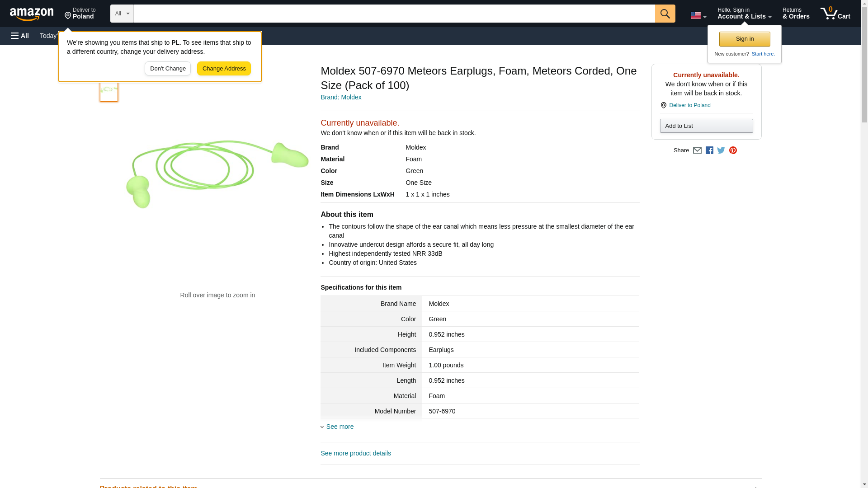Expand See more specifications
The width and height of the screenshot is (868, 488).
coord(340,427)
